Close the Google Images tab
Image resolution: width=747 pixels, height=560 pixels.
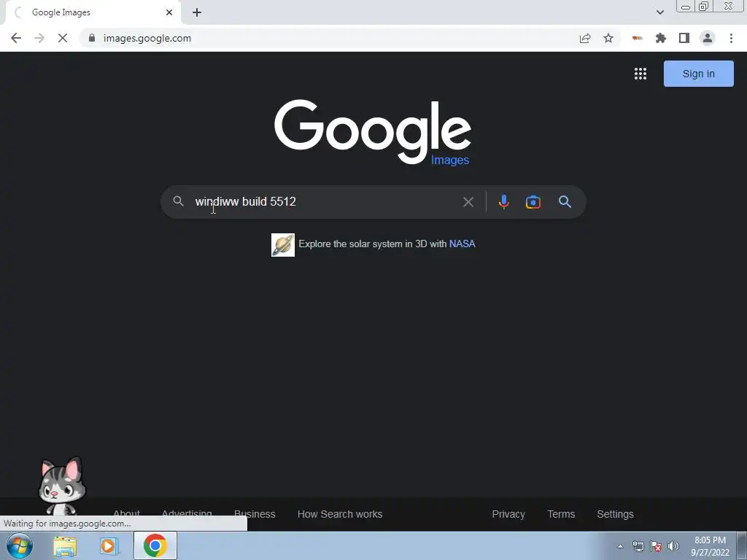169,12
